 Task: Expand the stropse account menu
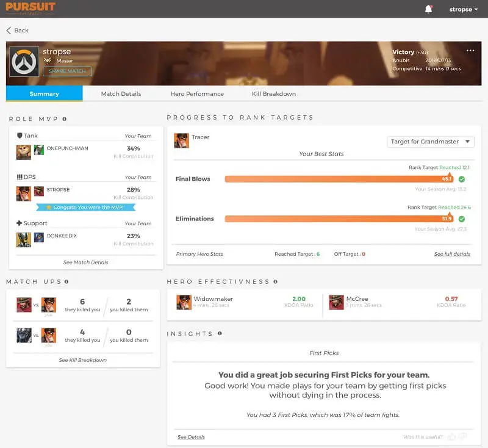(x=464, y=9)
